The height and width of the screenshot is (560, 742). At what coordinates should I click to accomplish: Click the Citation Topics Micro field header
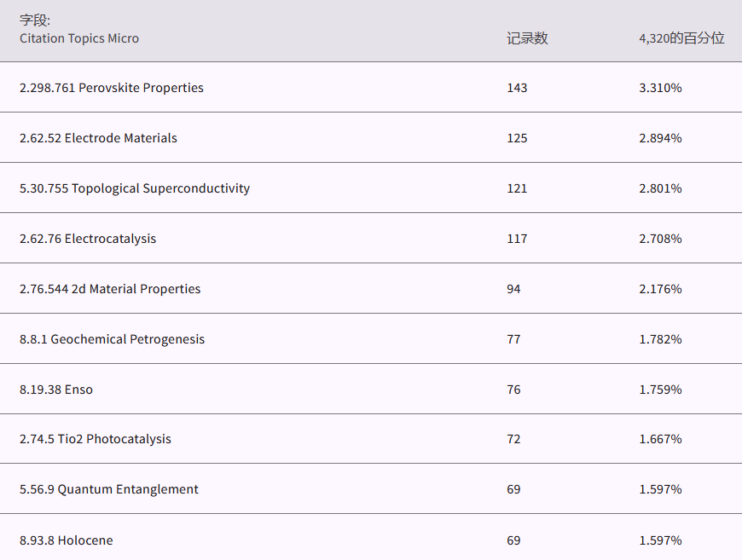79,38
